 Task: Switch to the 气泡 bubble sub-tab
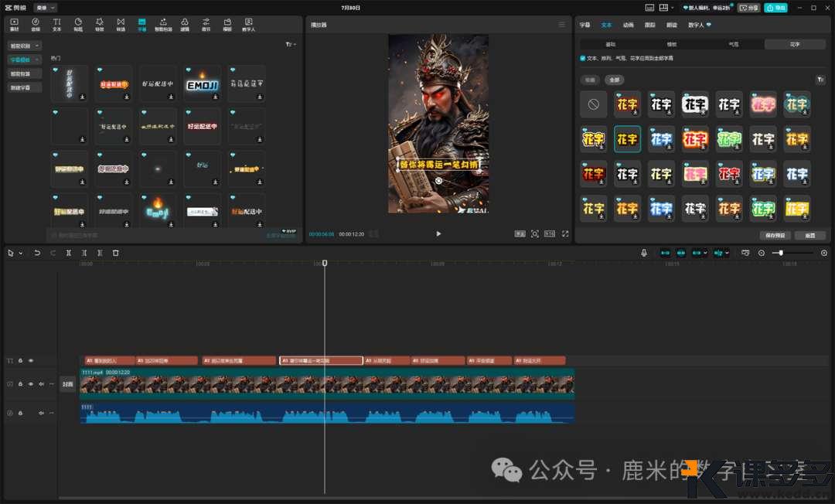[733, 44]
